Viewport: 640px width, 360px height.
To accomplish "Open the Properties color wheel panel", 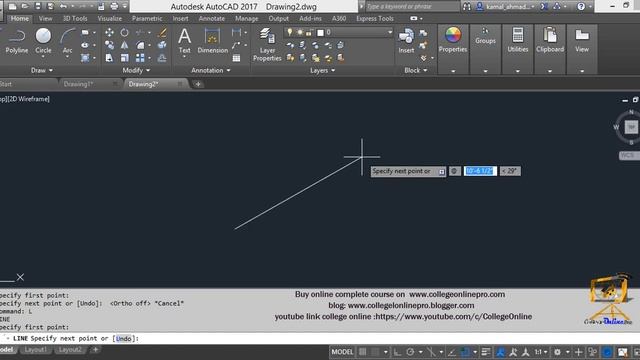I will [453, 40].
